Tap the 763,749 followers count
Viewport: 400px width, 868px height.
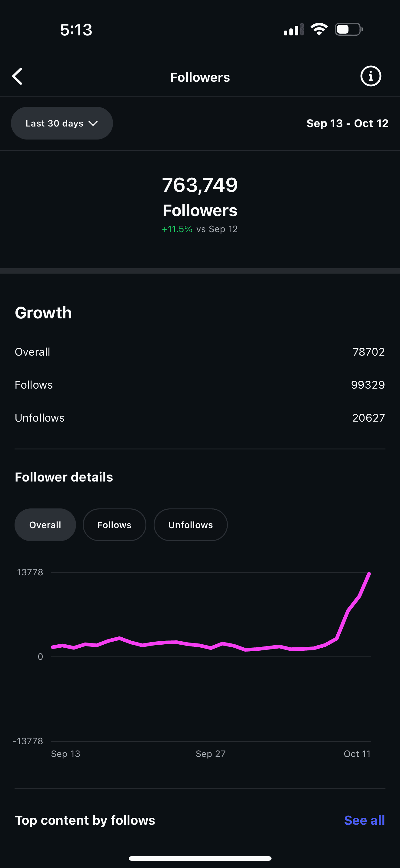coord(200,185)
